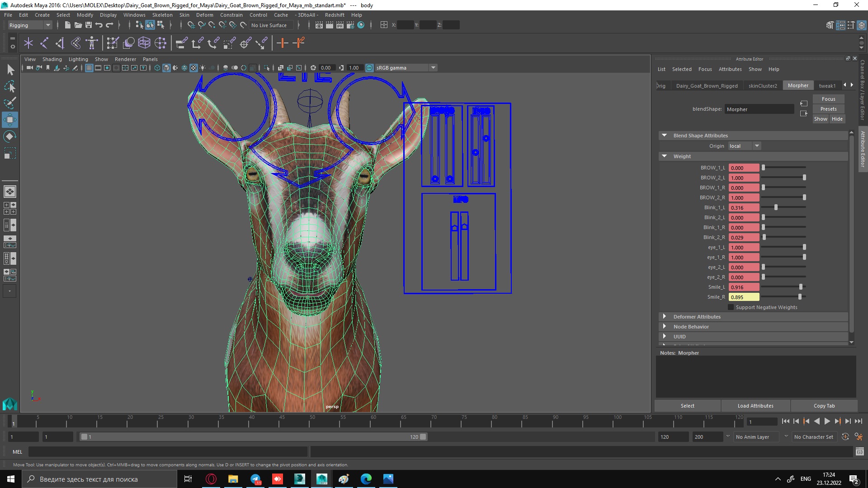Toggle select by hierarchy mode

click(139, 25)
